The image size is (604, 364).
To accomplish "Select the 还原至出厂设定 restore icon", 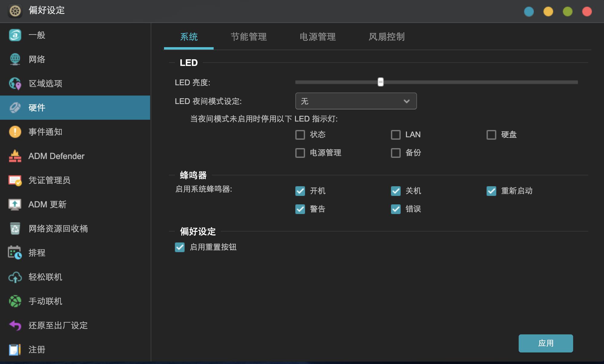I will (15, 326).
